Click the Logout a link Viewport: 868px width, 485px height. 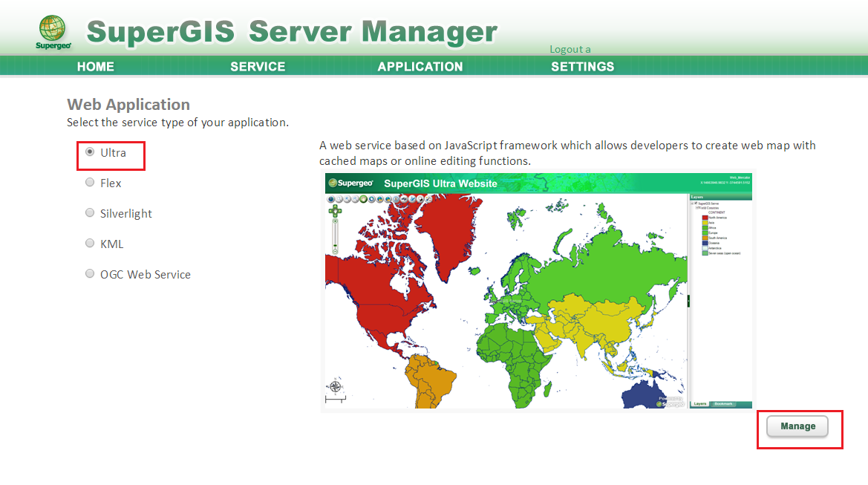pyautogui.click(x=570, y=49)
